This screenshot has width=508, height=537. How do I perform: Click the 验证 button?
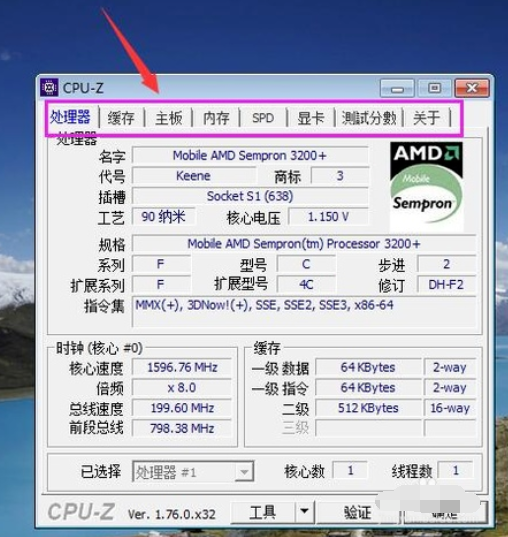(357, 512)
